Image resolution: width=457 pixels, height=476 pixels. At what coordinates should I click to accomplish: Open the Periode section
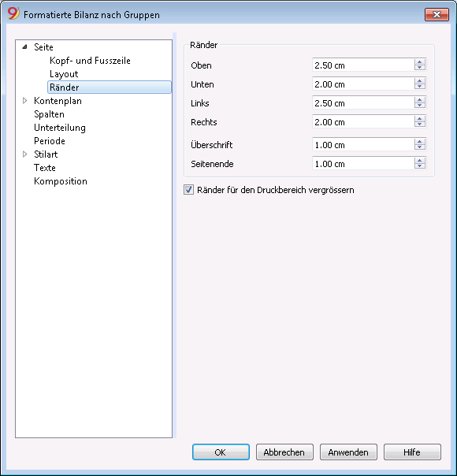coord(50,141)
